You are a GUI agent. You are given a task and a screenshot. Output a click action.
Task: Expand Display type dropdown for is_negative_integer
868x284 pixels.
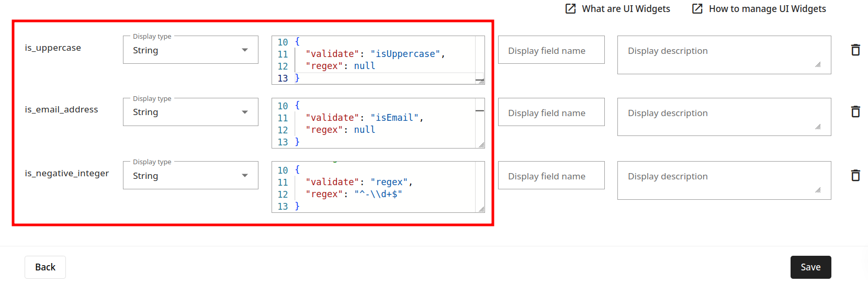coord(190,176)
